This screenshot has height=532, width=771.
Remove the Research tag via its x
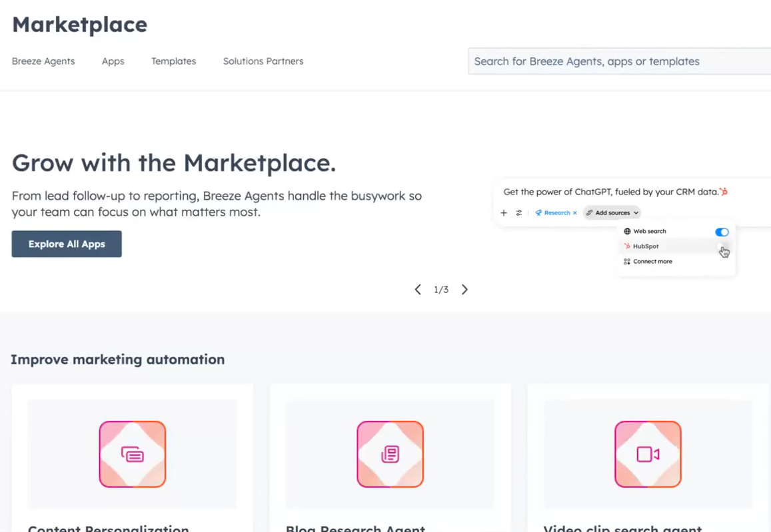tap(575, 213)
